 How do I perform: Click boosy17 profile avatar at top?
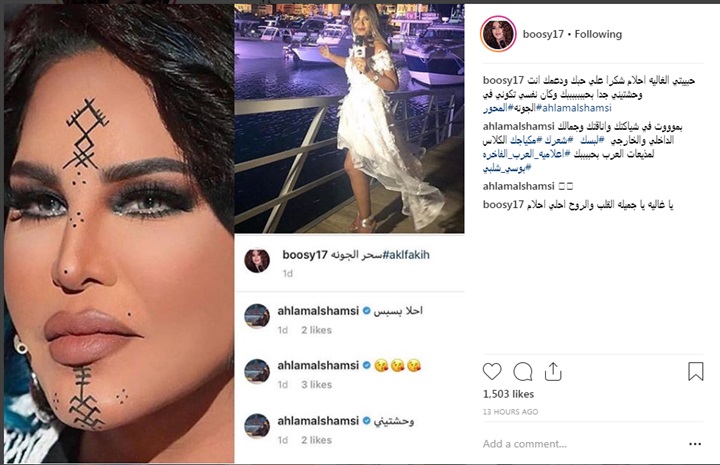click(498, 34)
